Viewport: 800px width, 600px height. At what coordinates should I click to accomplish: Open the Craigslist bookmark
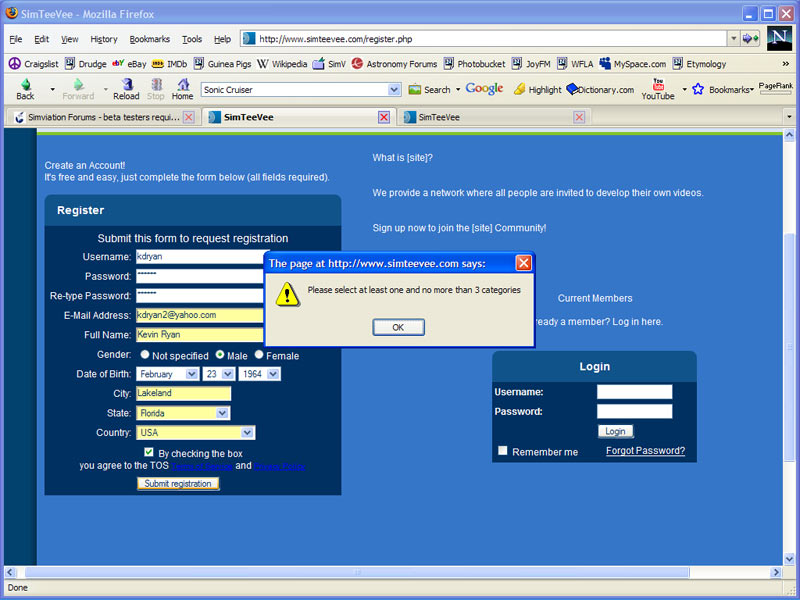34,64
